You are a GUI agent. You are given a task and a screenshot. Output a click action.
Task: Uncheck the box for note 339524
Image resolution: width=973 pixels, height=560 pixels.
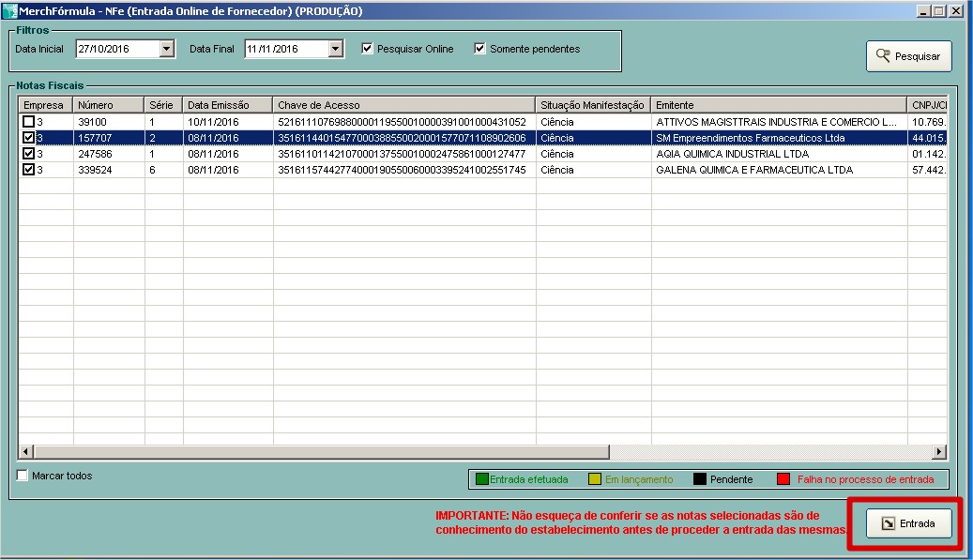coord(29,170)
